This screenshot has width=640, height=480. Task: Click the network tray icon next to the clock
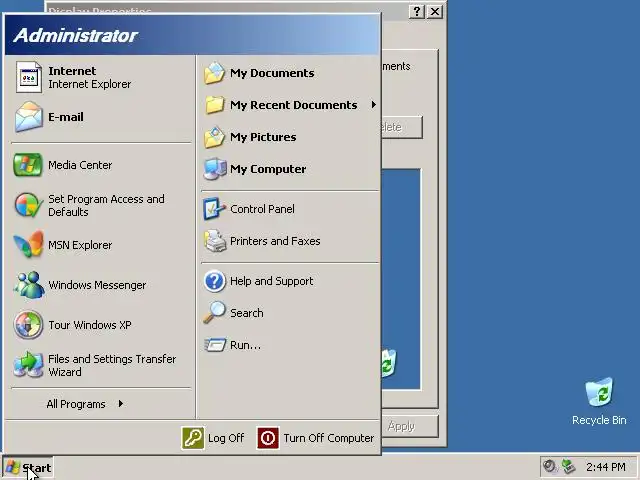[568, 466]
